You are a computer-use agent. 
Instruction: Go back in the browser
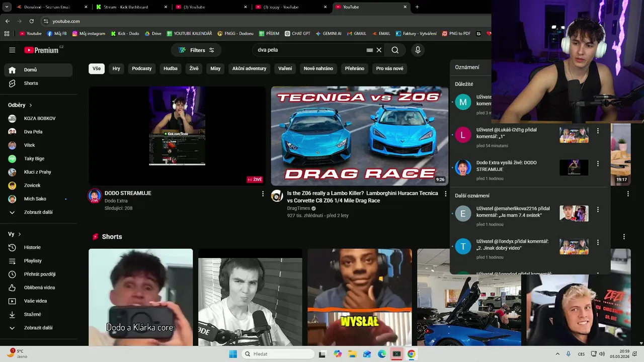(7, 21)
